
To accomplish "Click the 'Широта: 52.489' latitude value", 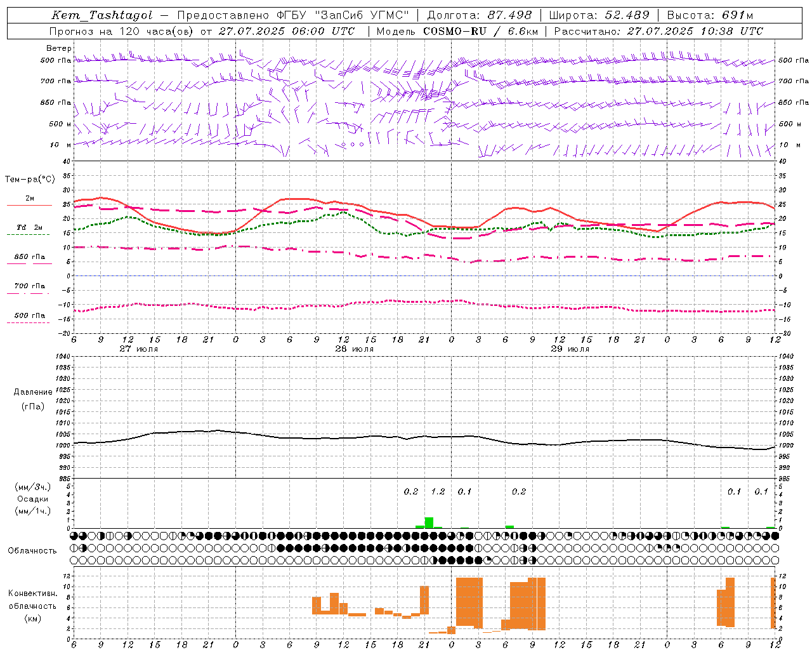I will point(599,15).
